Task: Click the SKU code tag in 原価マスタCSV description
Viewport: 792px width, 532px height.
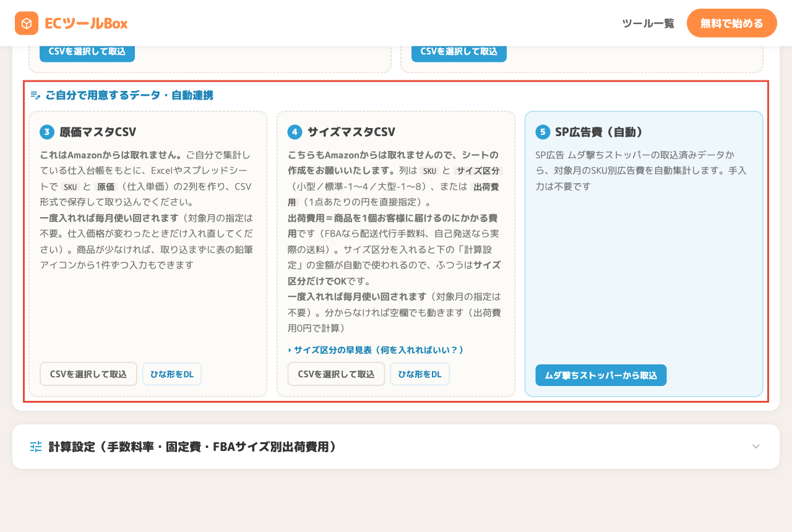Action: pyautogui.click(x=70, y=187)
